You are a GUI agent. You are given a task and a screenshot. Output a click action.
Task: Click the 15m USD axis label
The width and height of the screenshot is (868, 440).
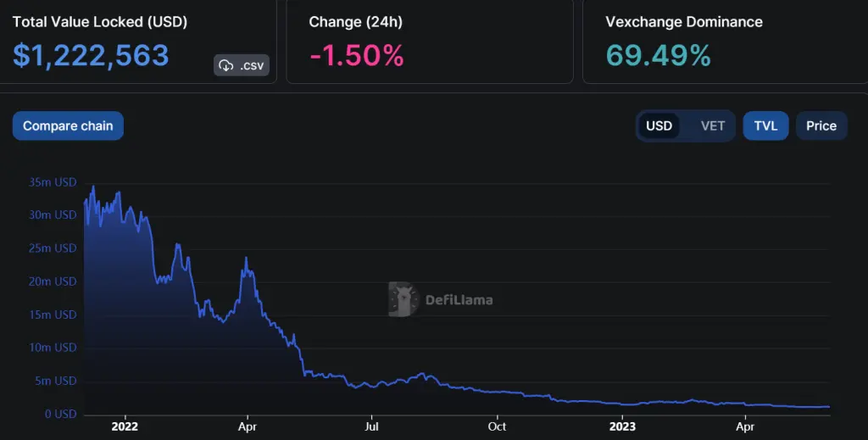(x=53, y=315)
